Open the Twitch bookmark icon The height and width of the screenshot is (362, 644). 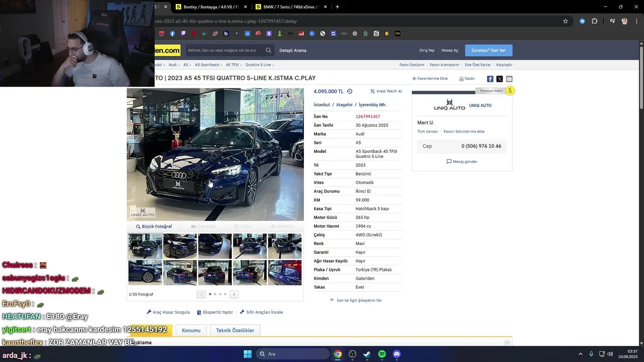[x=183, y=34]
